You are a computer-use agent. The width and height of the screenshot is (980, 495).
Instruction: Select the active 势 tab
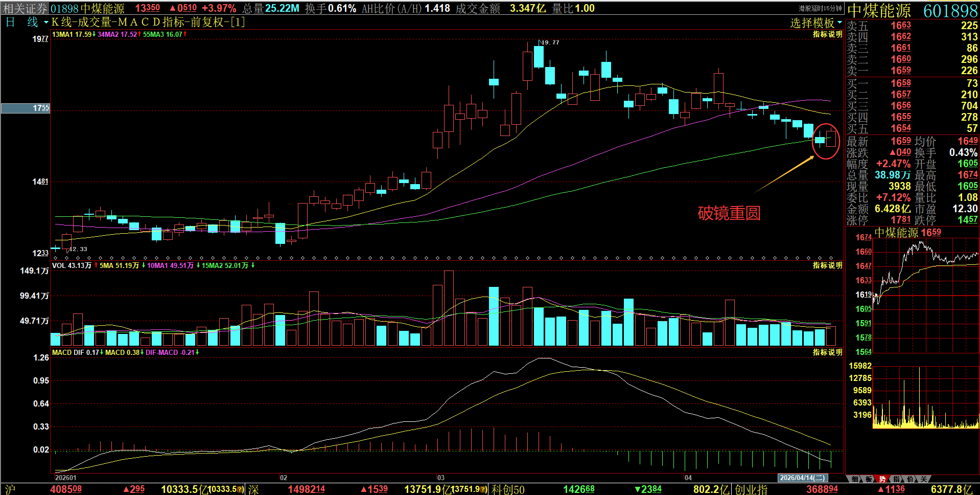[x=882, y=479]
